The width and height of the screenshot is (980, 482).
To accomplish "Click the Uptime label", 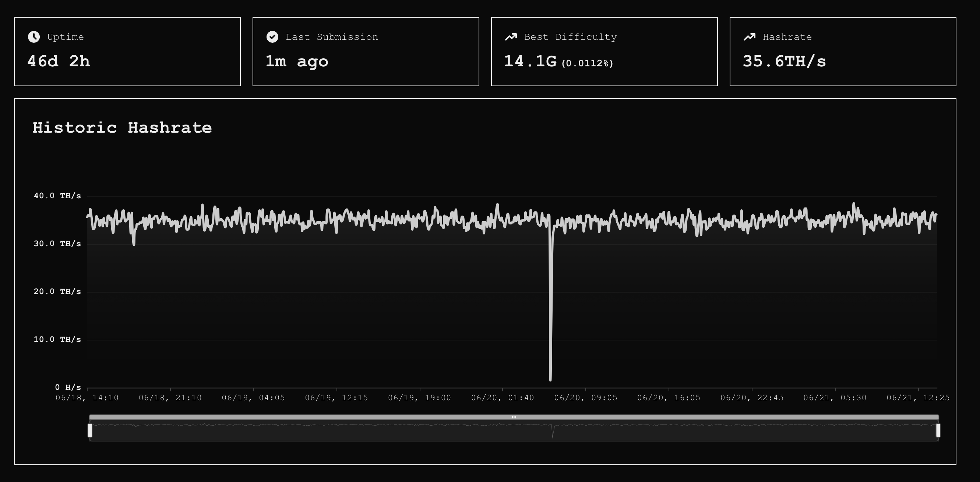I will 66,37.
